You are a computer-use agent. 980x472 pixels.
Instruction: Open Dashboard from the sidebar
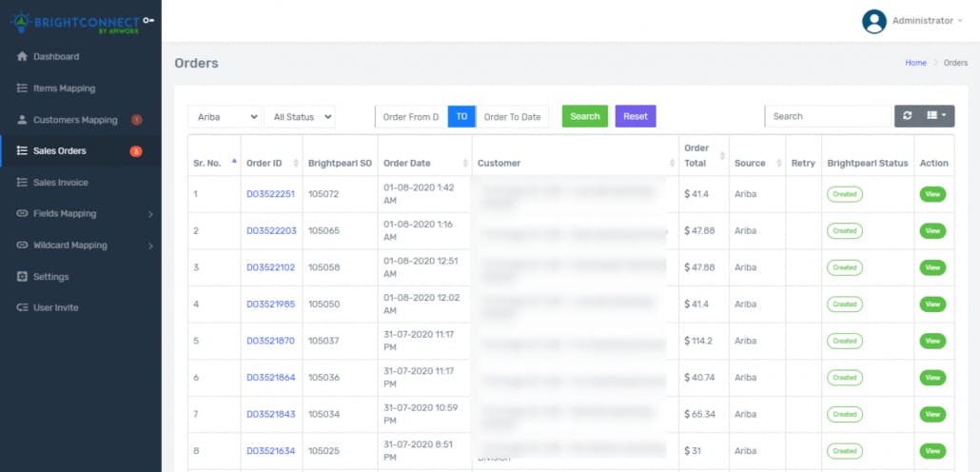[x=56, y=56]
